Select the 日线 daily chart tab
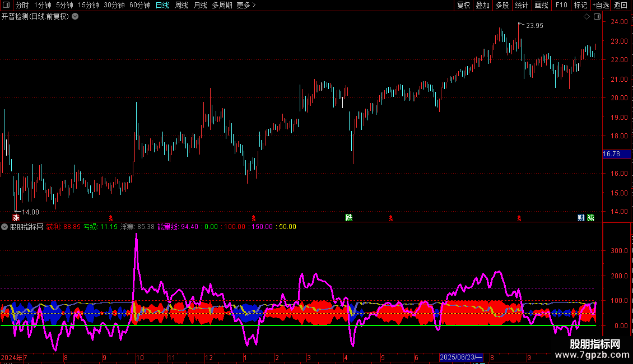 click(162, 5)
